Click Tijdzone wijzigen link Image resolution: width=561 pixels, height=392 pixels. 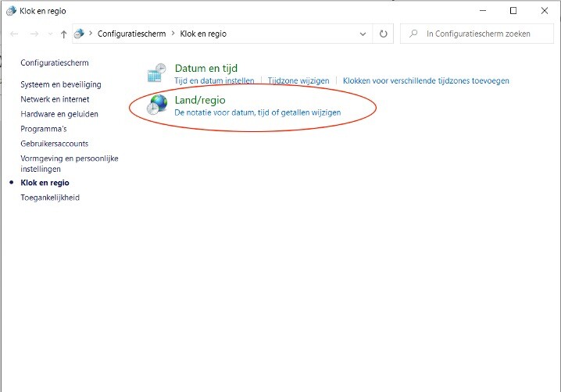(298, 81)
